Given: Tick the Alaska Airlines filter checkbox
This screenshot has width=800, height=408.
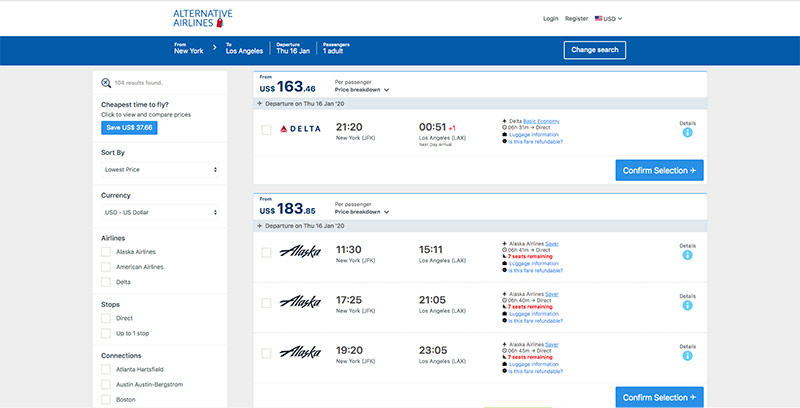Looking at the screenshot, I should coord(106,251).
